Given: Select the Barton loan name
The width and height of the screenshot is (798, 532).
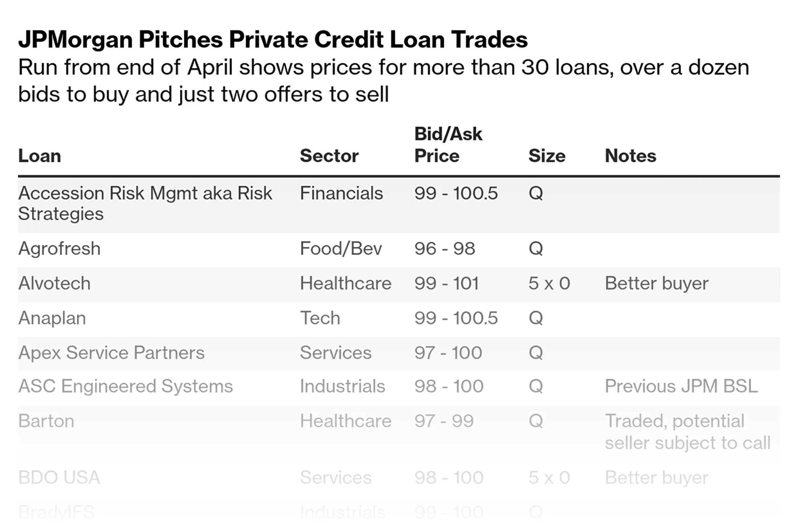Looking at the screenshot, I should (x=46, y=421).
